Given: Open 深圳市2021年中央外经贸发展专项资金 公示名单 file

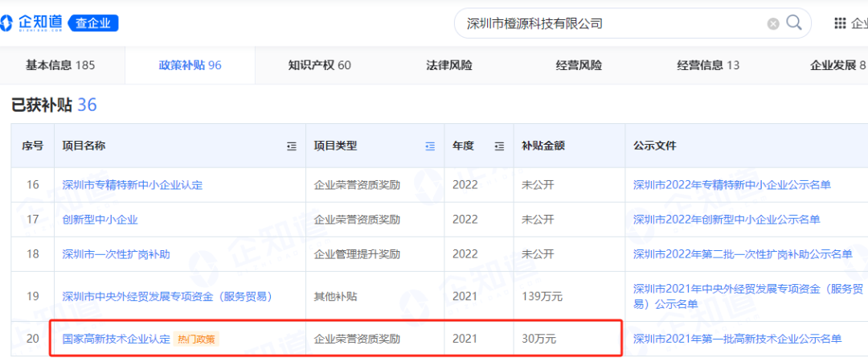Looking at the screenshot, I should pos(748,297).
